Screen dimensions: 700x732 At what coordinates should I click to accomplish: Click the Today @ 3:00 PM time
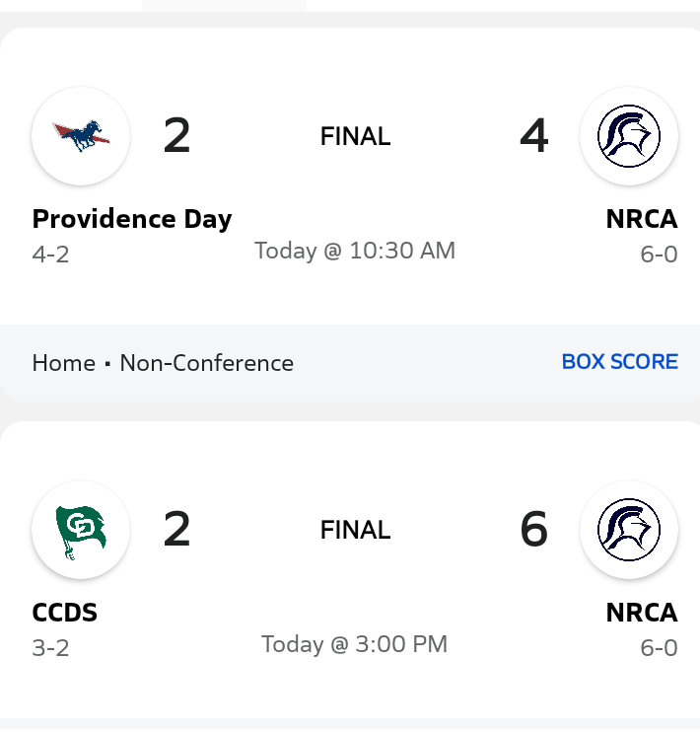coord(355,644)
